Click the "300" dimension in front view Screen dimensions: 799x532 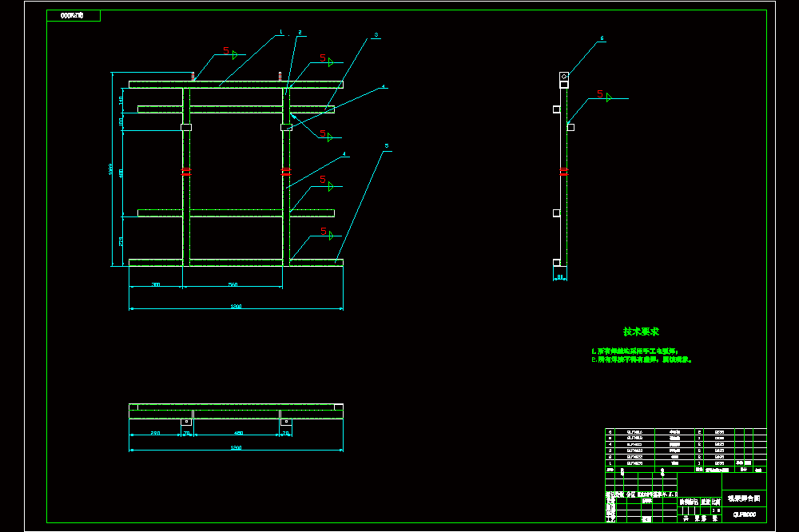(156, 284)
